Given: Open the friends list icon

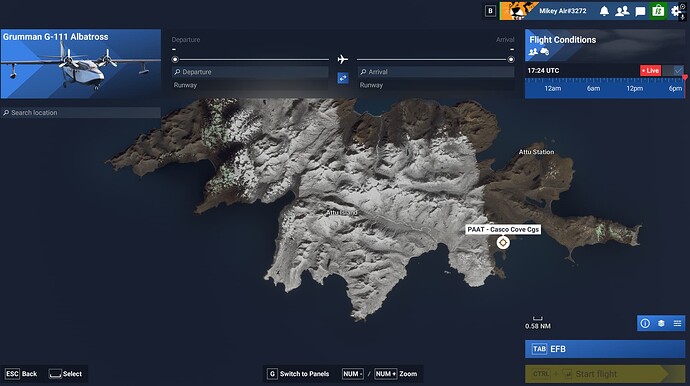Looking at the screenshot, I should pyautogui.click(x=622, y=11).
